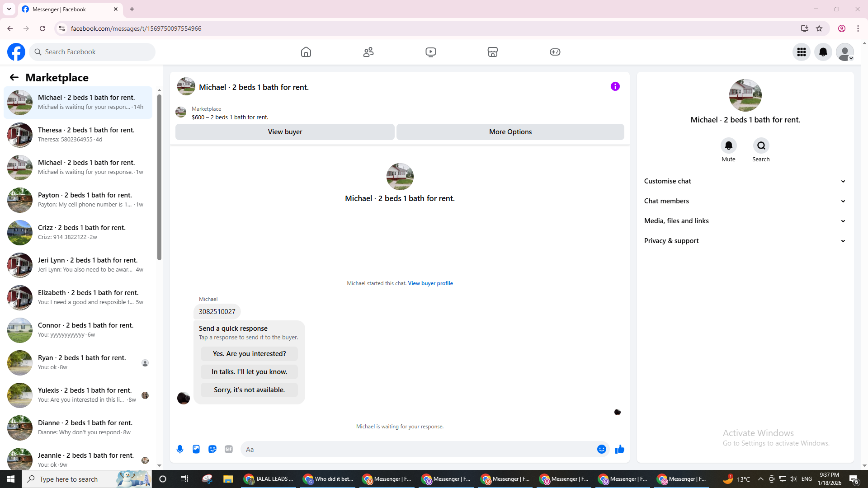
Task: Open the Facebook Marketplace nav icon
Action: pyautogui.click(x=493, y=52)
